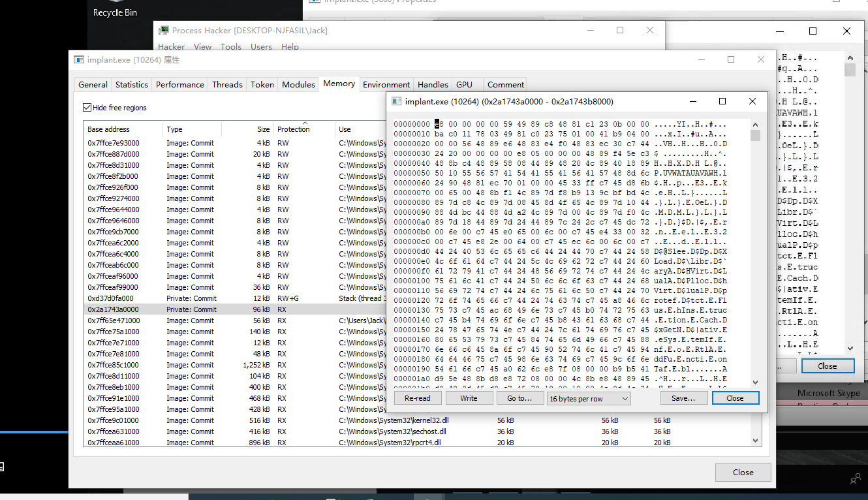Click the Write button in hex viewer

click(x=469, y=398)
